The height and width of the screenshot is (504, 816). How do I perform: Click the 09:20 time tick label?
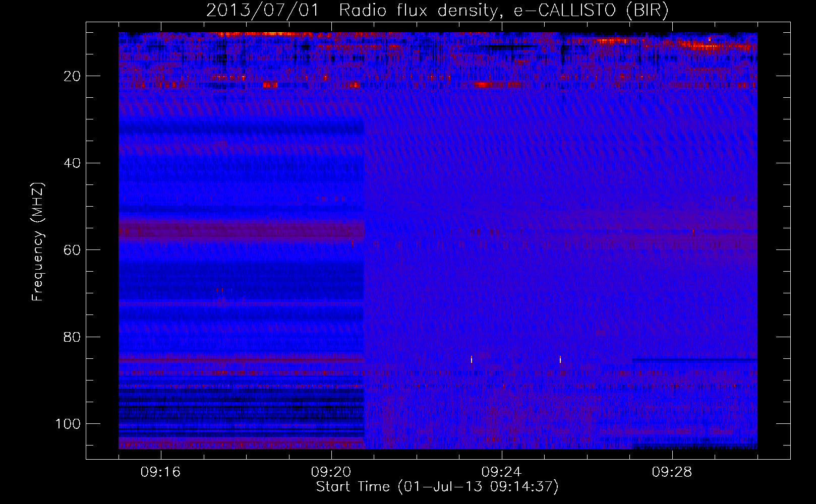tap(331, 472)
